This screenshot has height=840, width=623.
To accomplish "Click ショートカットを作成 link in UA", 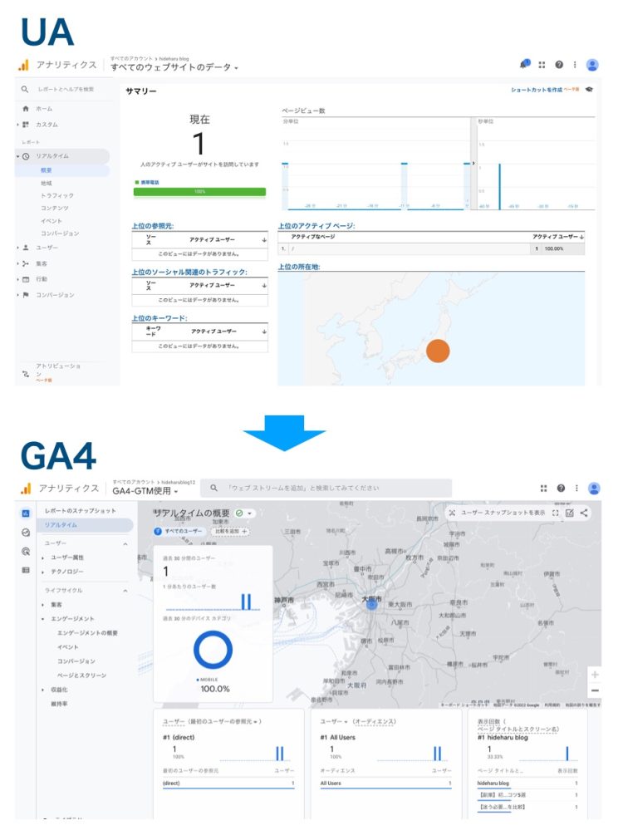I will (537, 89).
